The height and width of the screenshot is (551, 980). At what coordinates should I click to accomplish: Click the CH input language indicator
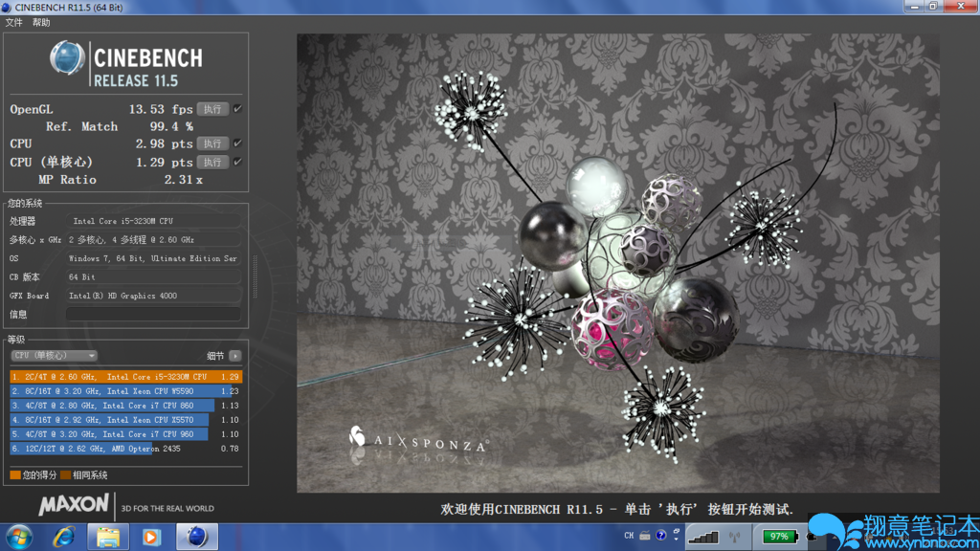pos(629,536)
